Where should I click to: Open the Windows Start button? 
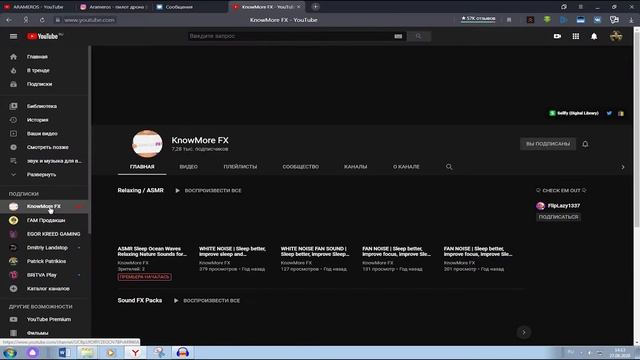tap(10, 353)
